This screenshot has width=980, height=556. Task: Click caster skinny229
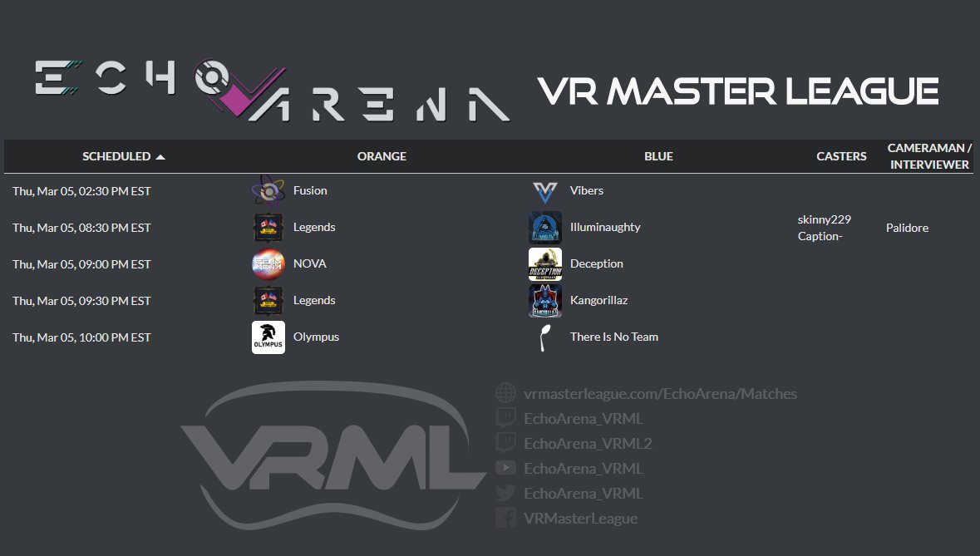point(825,219)
